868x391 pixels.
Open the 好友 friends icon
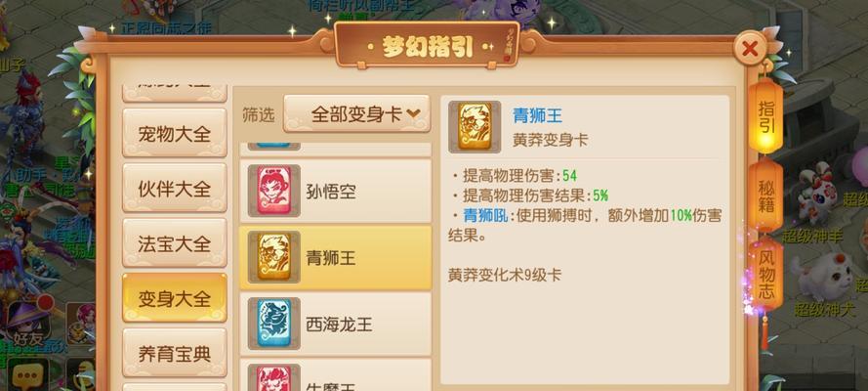(28, 326)
